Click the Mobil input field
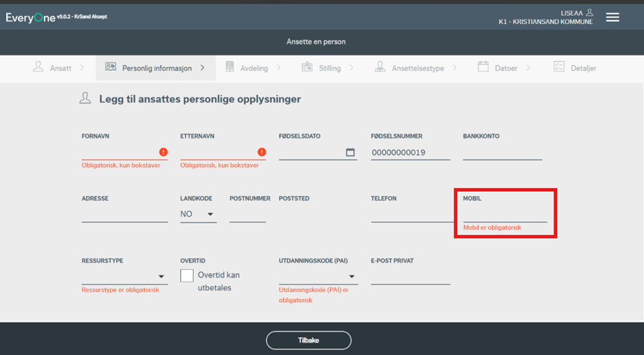Viewport: 644px width, 355px height. [x=505, y=215]
